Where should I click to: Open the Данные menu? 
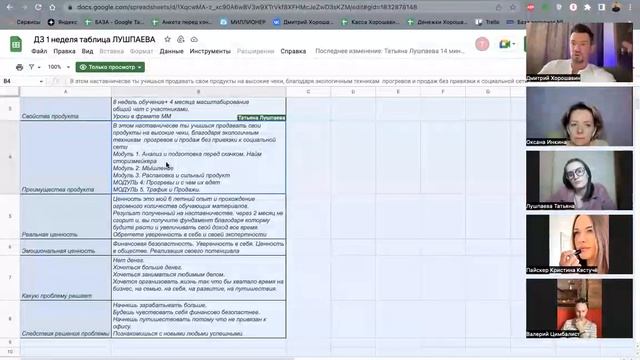click(x=171, y=51)
